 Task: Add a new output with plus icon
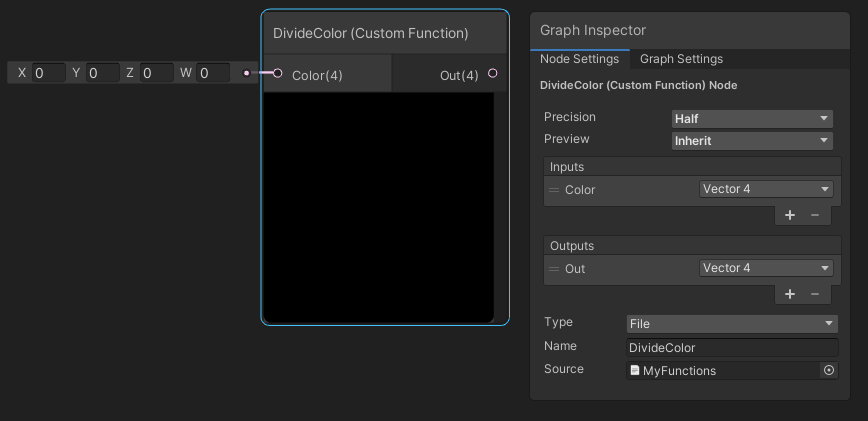(x=790, y=294)
